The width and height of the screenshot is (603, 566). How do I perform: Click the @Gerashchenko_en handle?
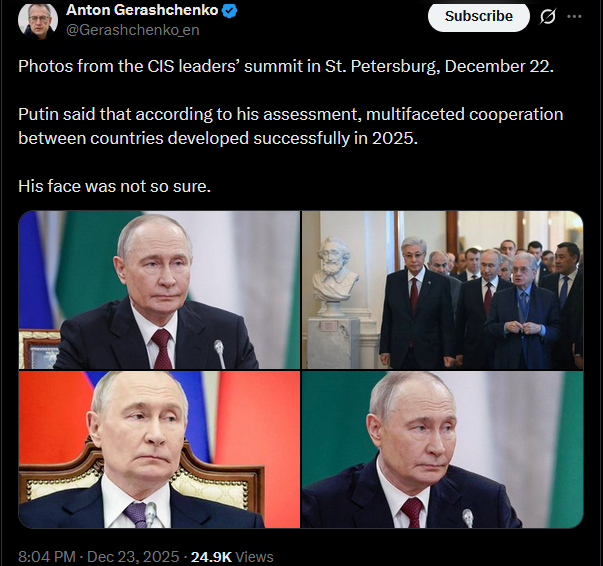coord(133,30)
